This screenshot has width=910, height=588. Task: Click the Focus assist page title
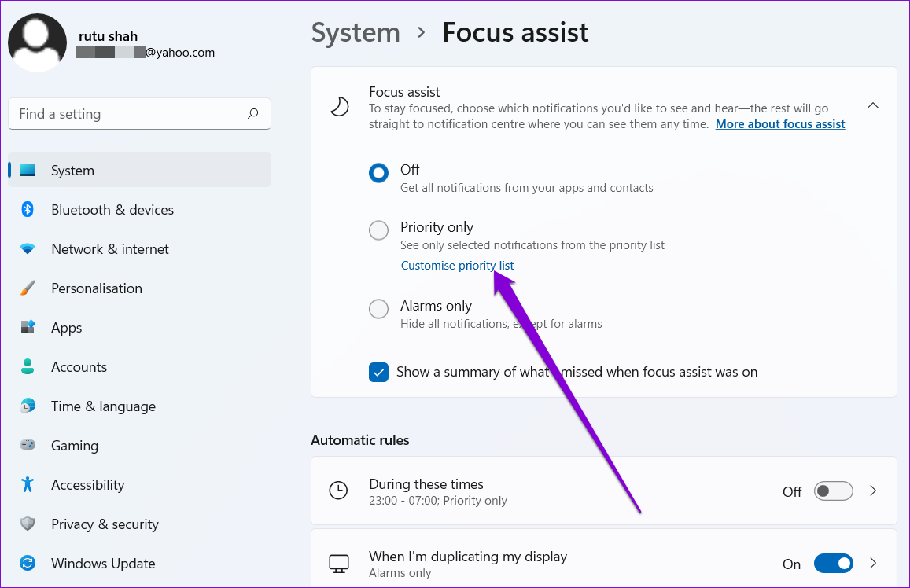515,32
